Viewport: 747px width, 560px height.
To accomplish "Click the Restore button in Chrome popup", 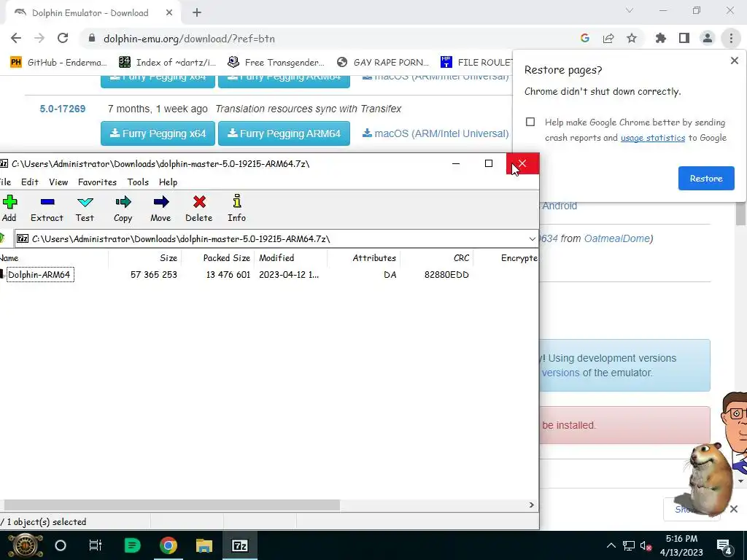I will [x=706, y=178].
